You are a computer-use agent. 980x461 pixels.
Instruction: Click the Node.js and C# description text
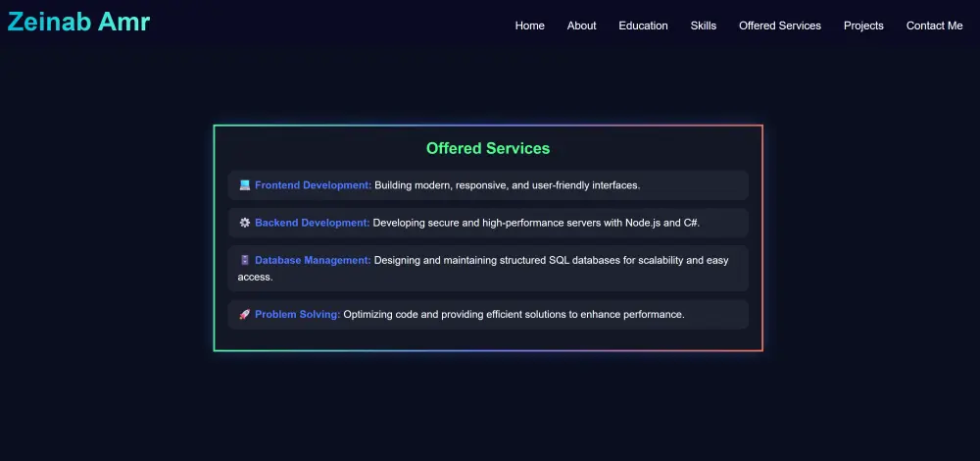pyautogui.click(x=536, y=223)
